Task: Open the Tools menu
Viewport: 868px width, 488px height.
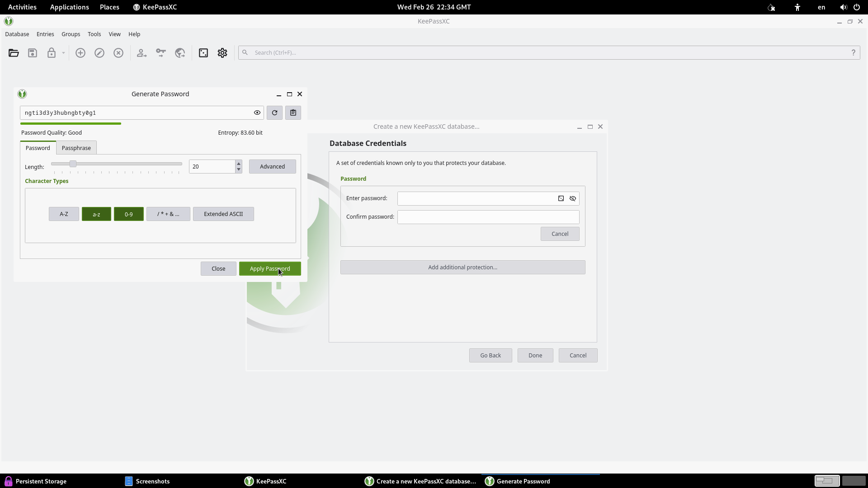Action: click(94, 34)
